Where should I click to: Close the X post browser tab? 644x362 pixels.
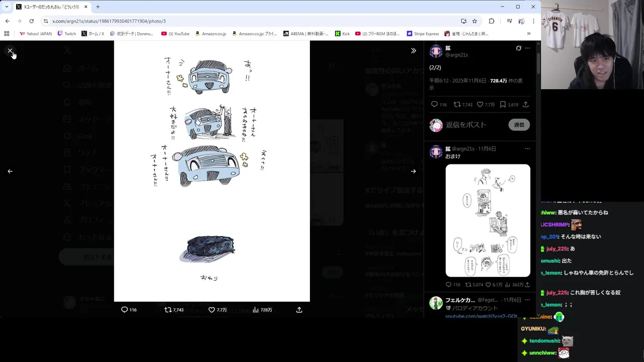86,7
